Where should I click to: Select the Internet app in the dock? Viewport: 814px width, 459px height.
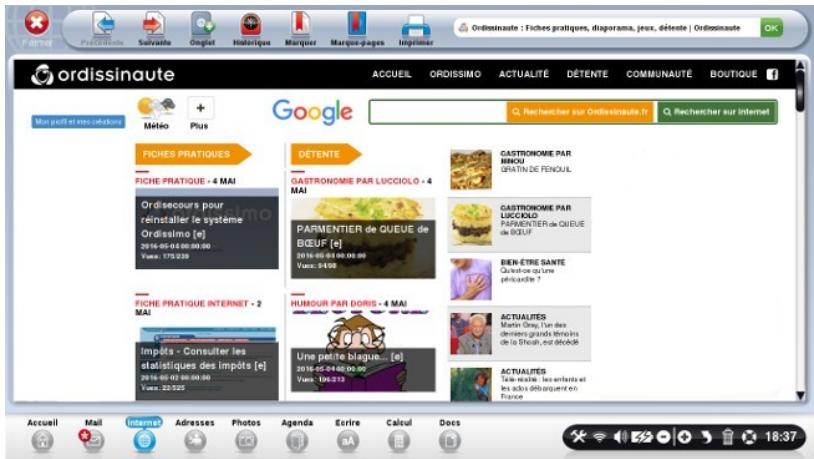[x=144, y=435]
